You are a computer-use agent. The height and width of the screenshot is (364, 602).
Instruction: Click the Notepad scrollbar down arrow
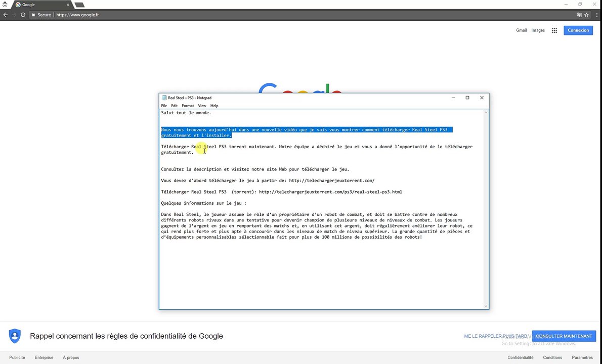click(486, 306)
